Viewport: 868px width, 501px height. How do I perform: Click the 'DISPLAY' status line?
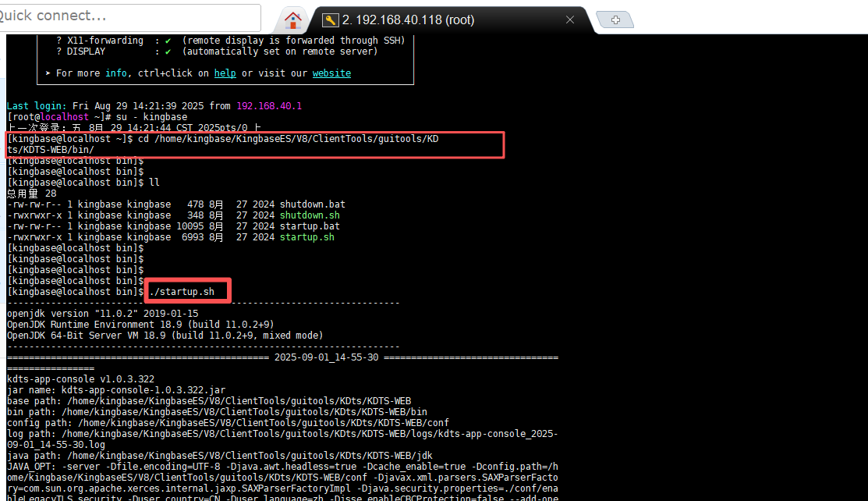(217, 52)
